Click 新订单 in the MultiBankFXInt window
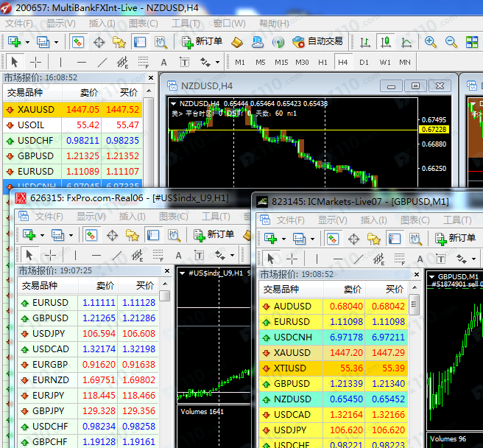The height and width of the screenshot is (448, 483). tap(202, 42)
